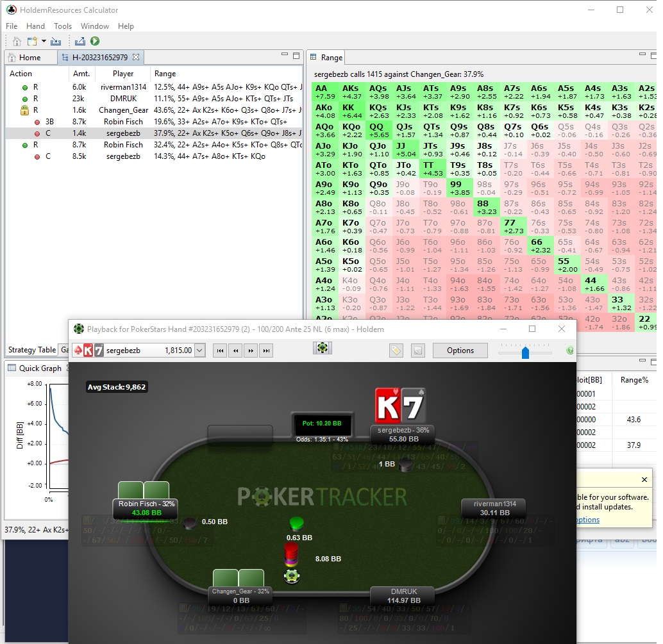Select the Strategy Table tab
This screenshot has width=663, height=644.
coord(31,350)
